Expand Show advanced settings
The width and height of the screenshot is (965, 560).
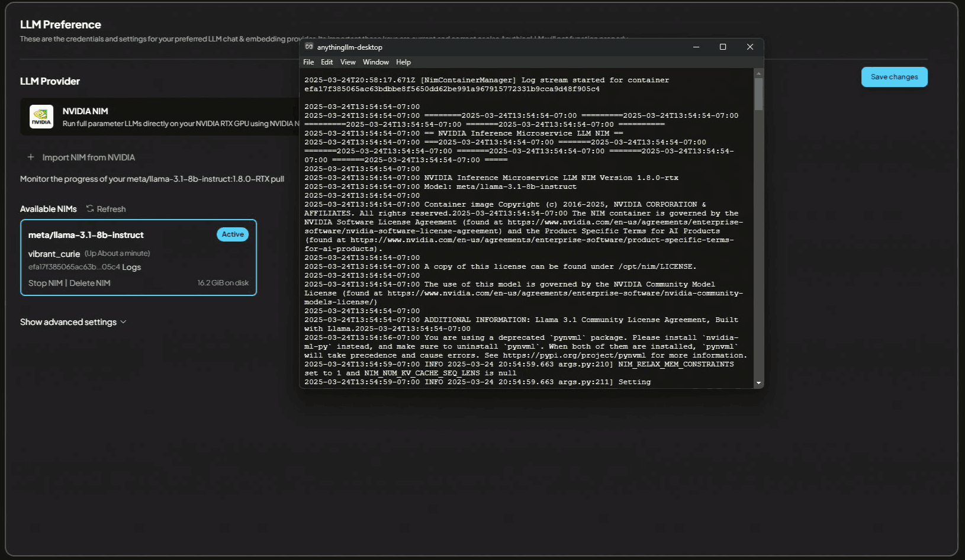[73, 322]
